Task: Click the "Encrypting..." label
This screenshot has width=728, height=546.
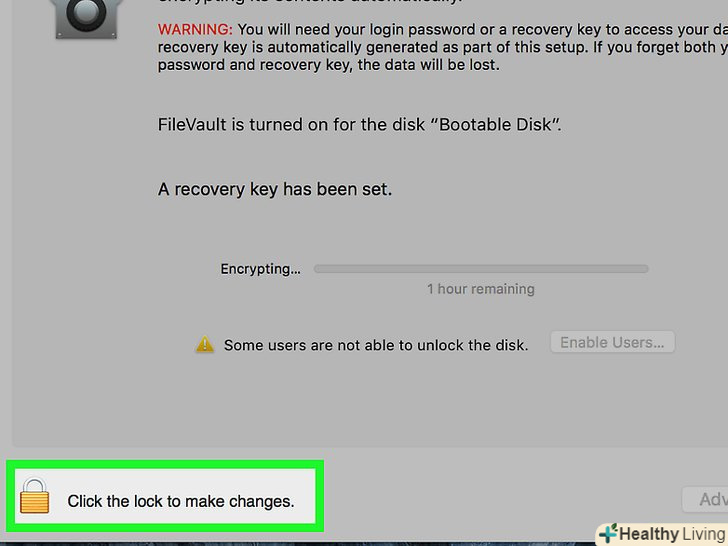Action: [260, 269]
